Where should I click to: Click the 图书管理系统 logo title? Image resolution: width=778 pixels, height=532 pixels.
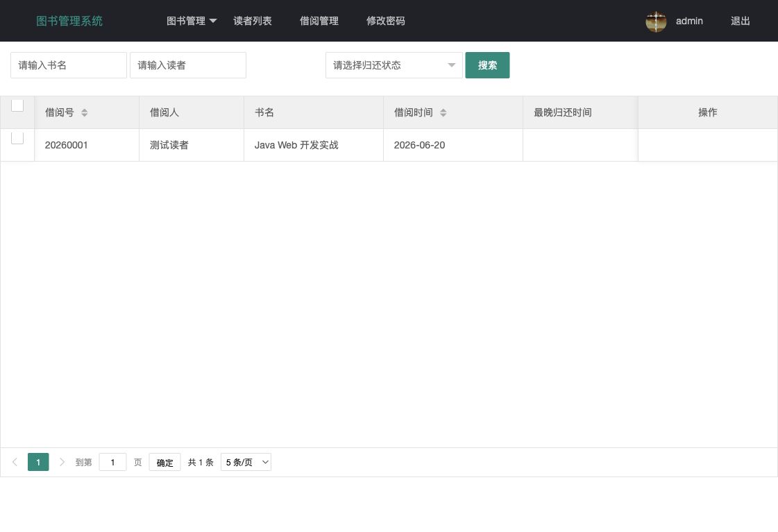pyautogui.click(x=69, y=21)
